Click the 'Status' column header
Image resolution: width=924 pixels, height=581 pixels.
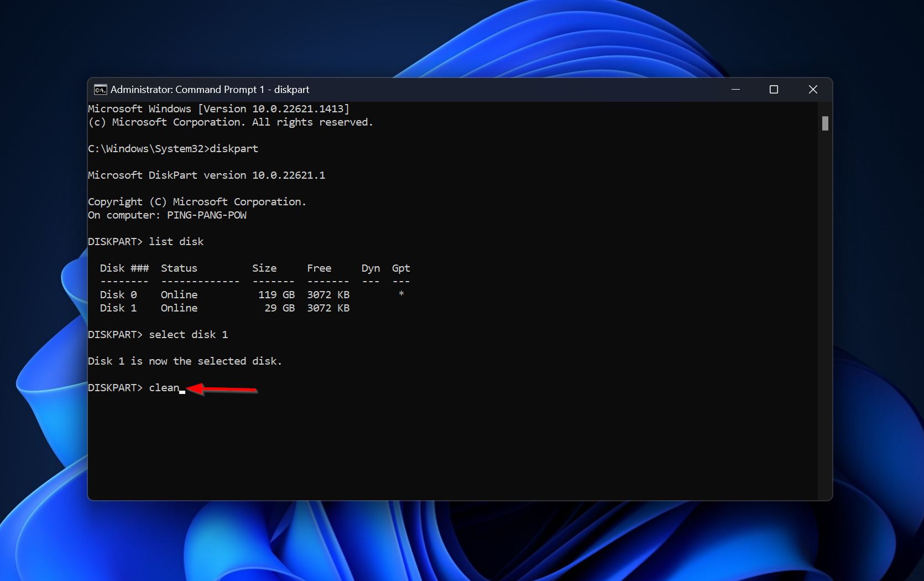point(179,268)
